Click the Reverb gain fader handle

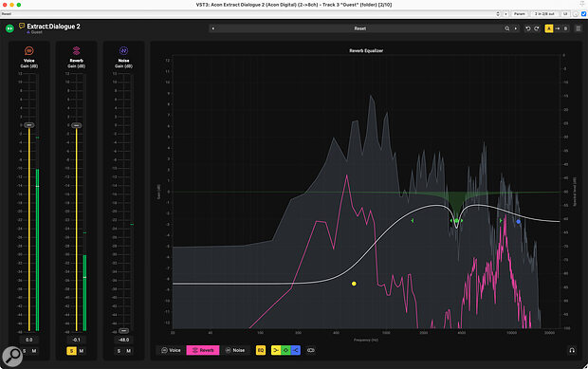click(x=76, y=125)
